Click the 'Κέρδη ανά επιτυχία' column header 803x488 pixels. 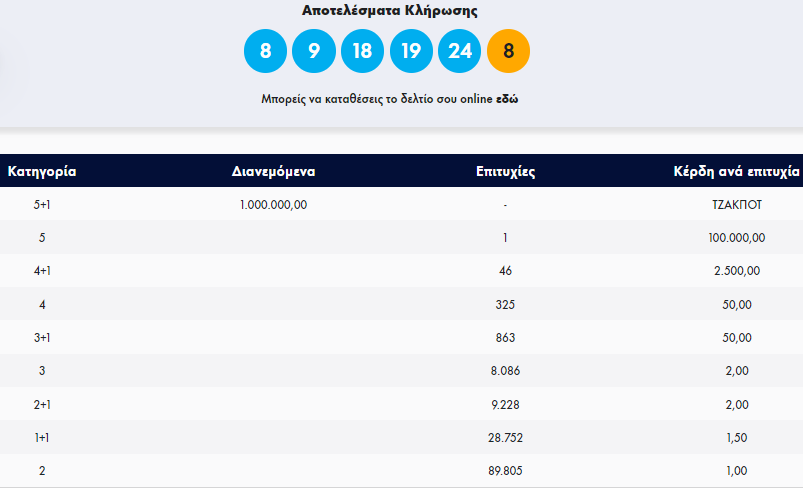pyautogui.click(x=737, y=171)
